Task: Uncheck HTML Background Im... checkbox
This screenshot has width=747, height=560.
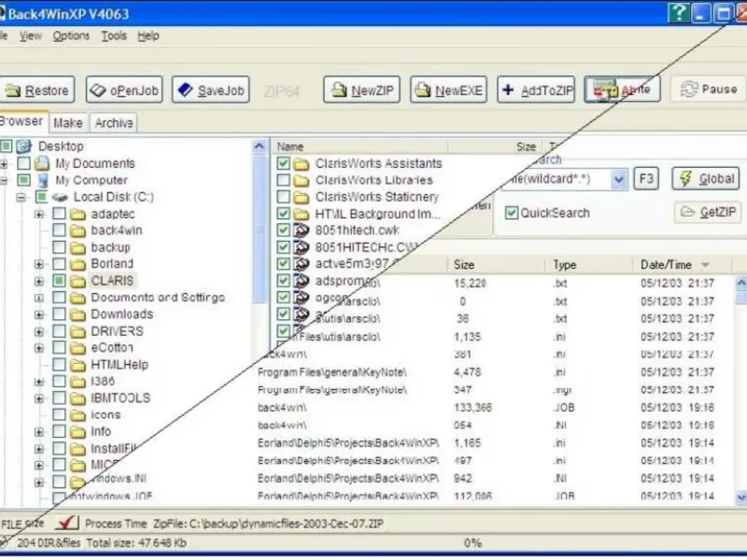Action: pyautogui.click(x=283, y=214)
